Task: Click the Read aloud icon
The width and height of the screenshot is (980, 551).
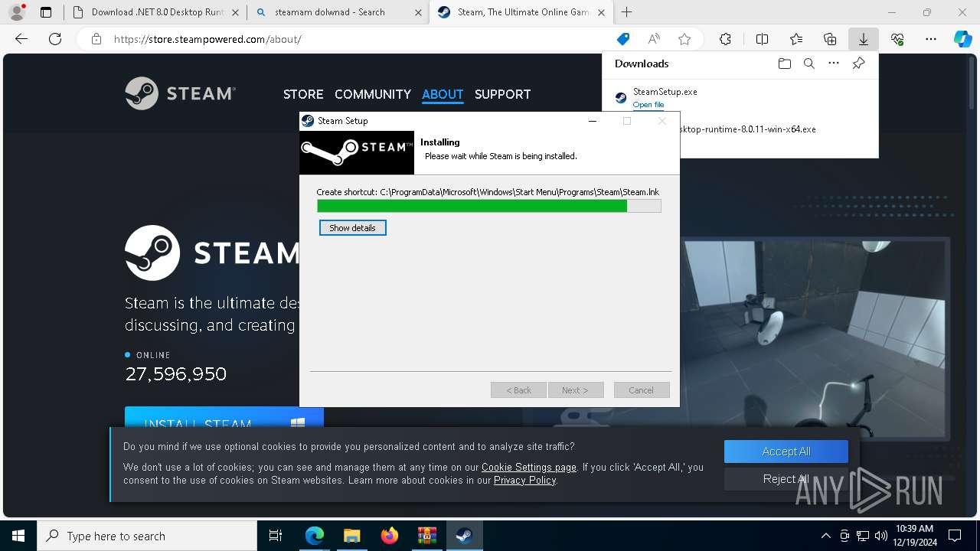Action: [x=654, y=39]
